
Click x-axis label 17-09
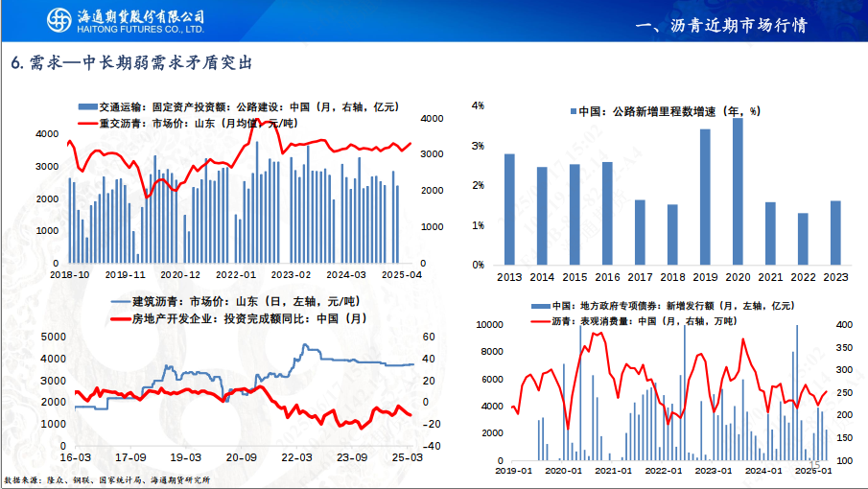(x=130, y=458)
